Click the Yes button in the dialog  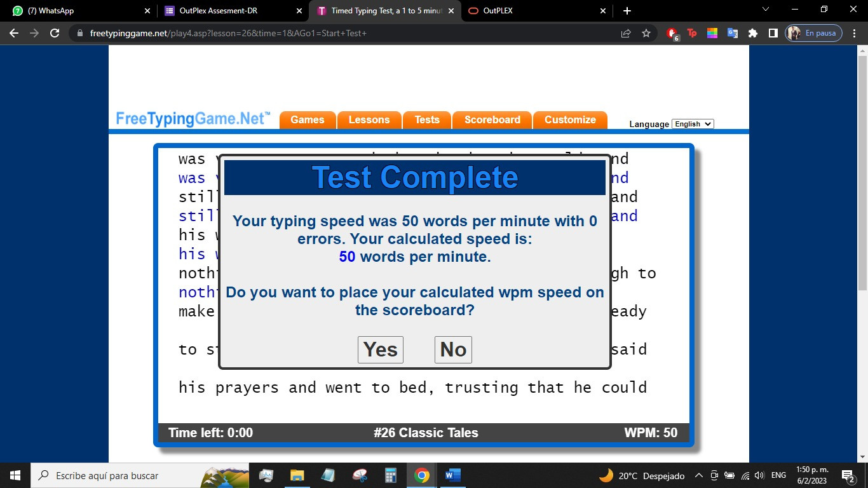(380, 349)
